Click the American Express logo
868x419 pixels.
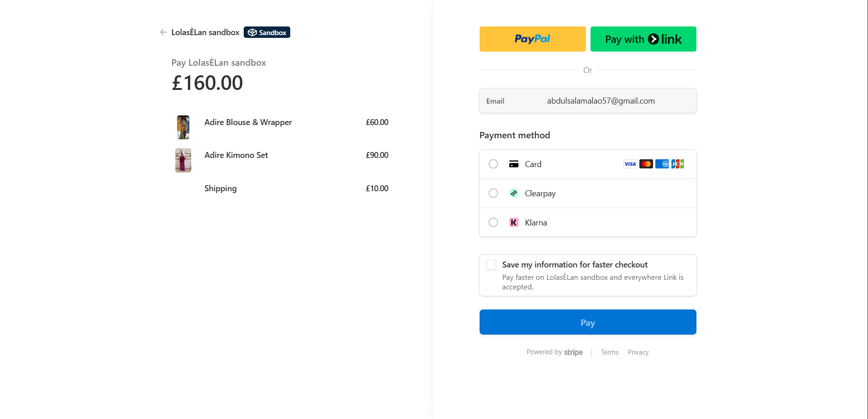click(662, 164)
